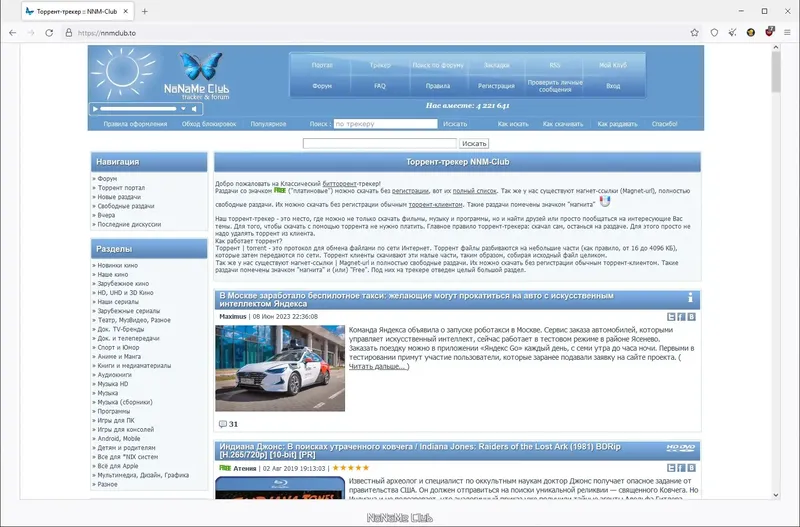Share taxi article via Facebook icon
Image resolution: width=800 pixels, height=527 pixels.
[681, 317]
